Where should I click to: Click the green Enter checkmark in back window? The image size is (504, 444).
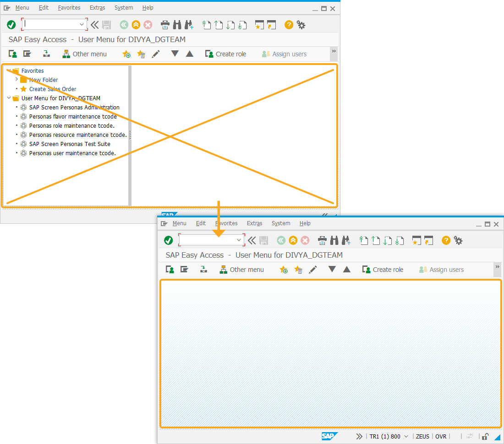pyautogui.click(x=11, y=25)
